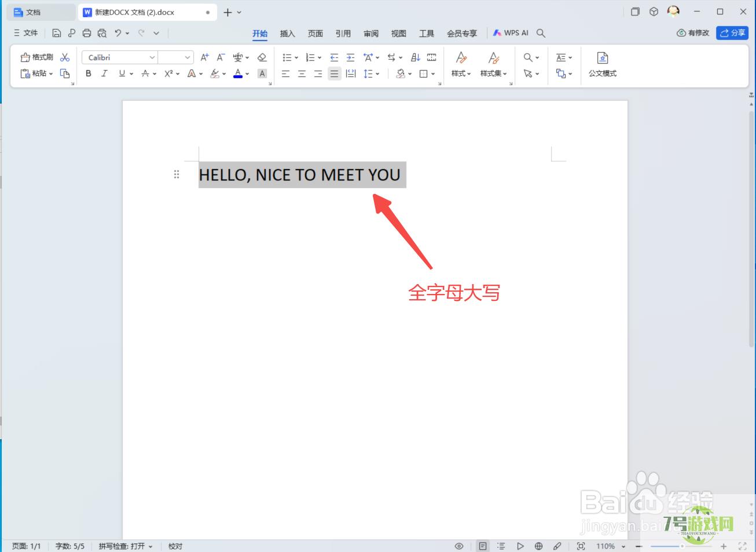Open the Borders dropdown
This screenshot has height=552, width=756.
pos(432,73)
